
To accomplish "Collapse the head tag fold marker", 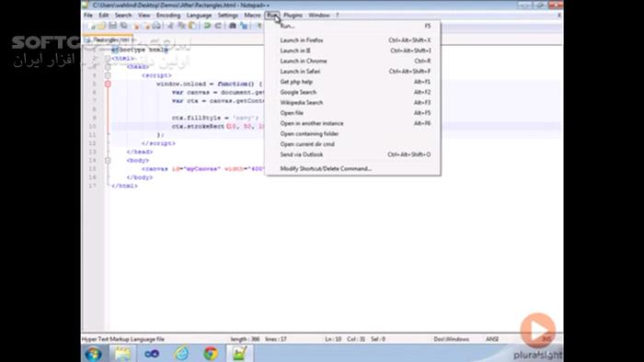I will pyautogui.click(x=108, y=67).
